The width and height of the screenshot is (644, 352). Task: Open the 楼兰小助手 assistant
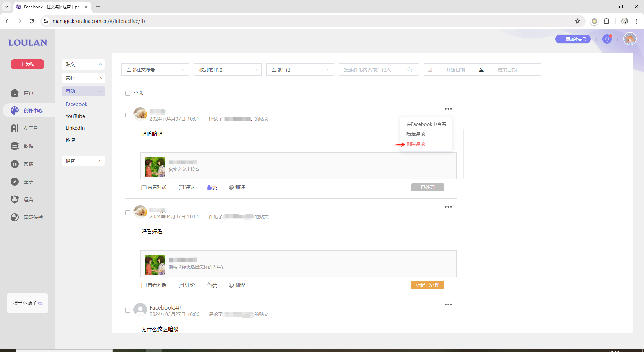(28, 303)
